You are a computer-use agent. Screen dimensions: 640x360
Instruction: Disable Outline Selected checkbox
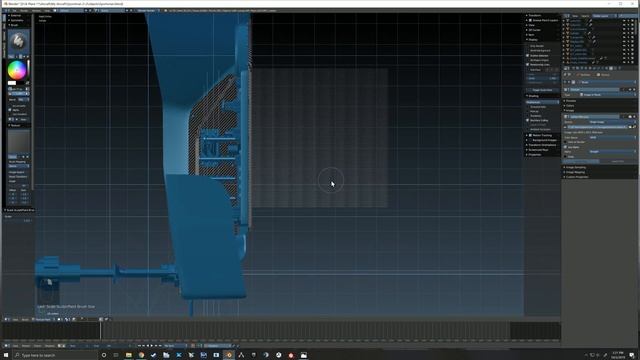pyautogui.click(x=527, y=56)
